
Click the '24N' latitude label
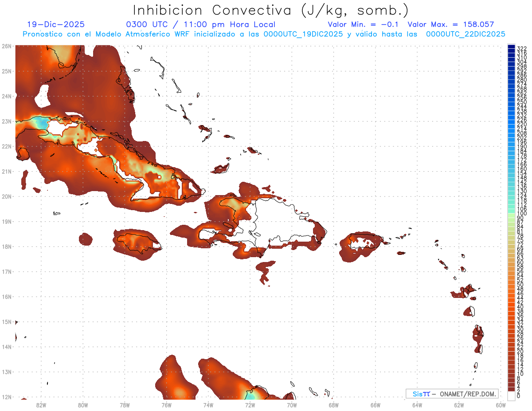(x=6, y=96)
